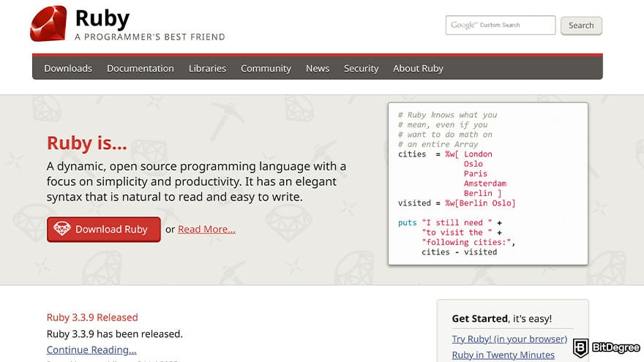The image size is (644, 362).
Task: Click 'Ruby 3.3.9 has been released.' text
Action: [115, 333]
